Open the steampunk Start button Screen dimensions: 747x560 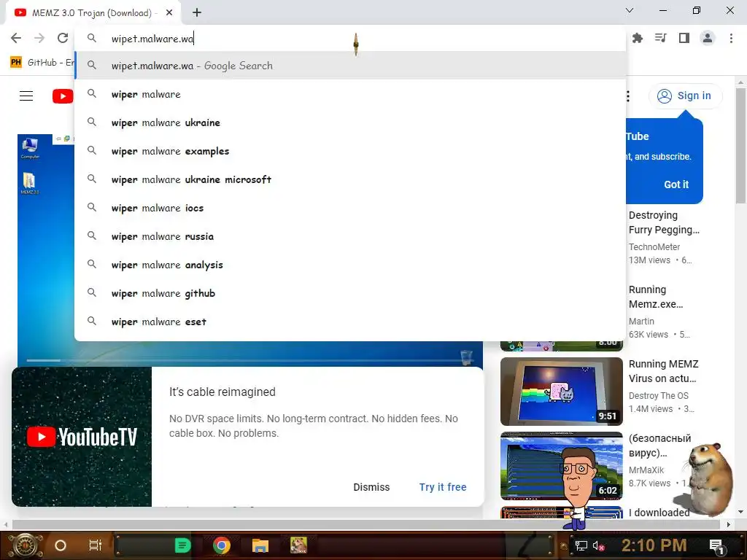tap(25, 545)
